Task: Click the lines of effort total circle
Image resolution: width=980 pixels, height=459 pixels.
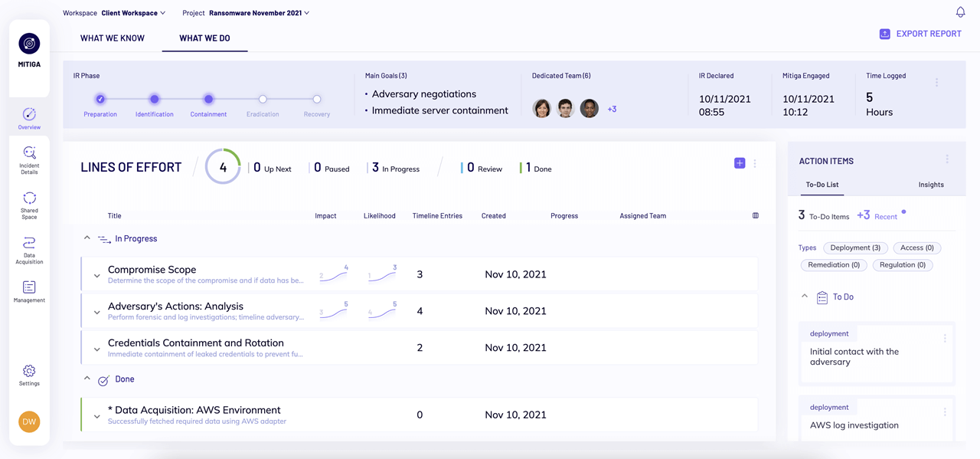Action: (x=223, y=167)
